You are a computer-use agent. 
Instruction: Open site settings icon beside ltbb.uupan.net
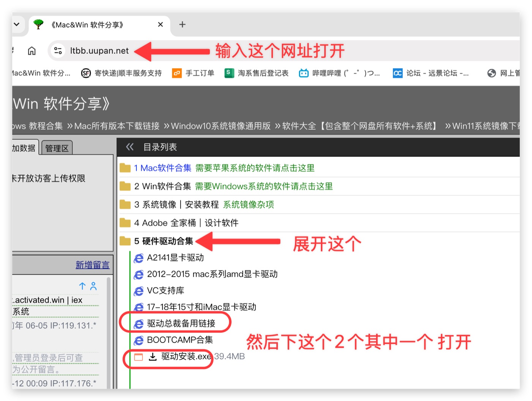[x=58, y=51]
